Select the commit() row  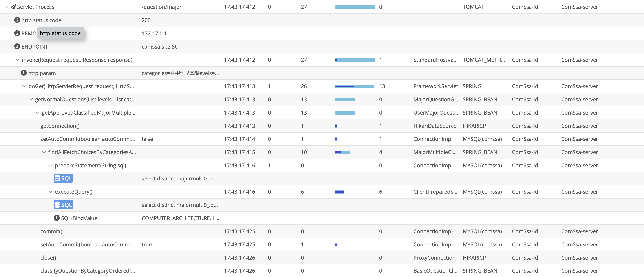(51, 231)
